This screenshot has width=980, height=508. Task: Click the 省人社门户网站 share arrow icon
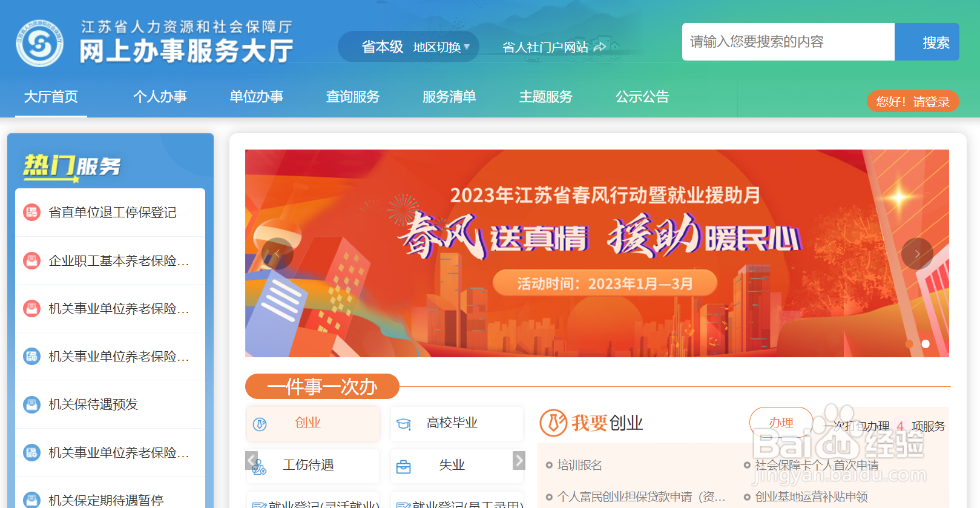[600, 47]
